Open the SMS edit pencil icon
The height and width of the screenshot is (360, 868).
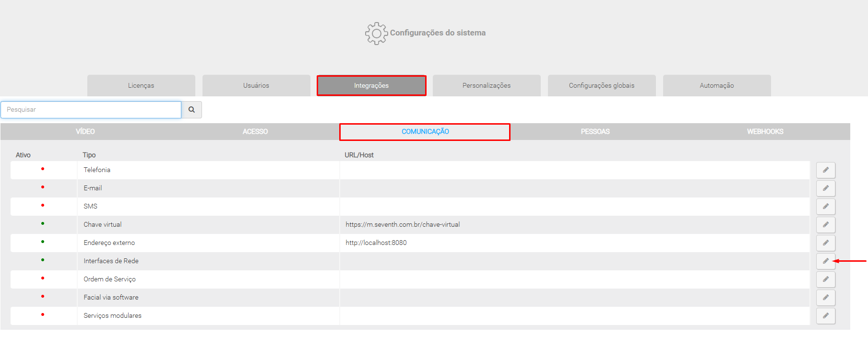[x=825, y=207]
